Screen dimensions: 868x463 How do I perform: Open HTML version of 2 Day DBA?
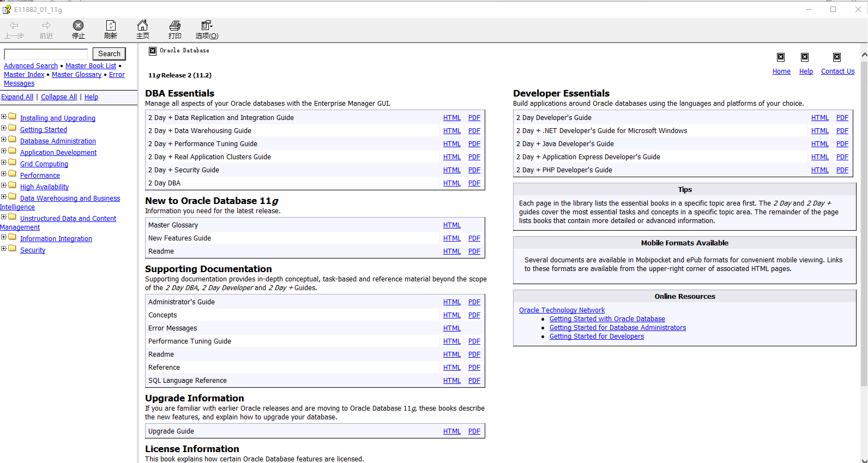pyautogui.click(x=452, y=183)
